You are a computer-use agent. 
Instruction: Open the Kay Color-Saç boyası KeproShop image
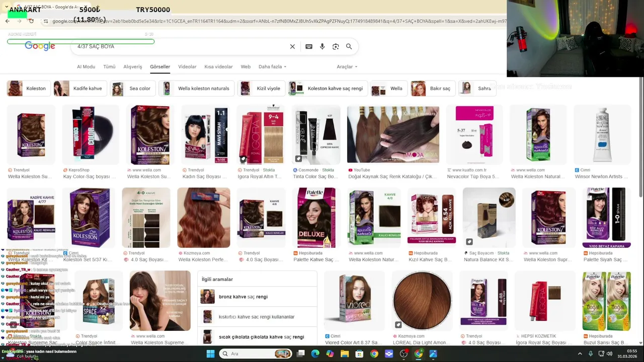point(91,135)
